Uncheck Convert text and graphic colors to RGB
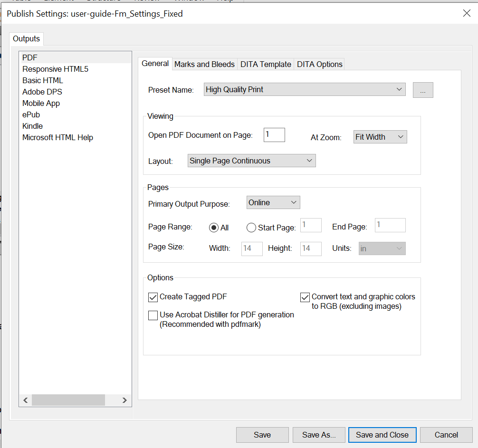The height and width of the screenshot is (448, 478). 305,297
